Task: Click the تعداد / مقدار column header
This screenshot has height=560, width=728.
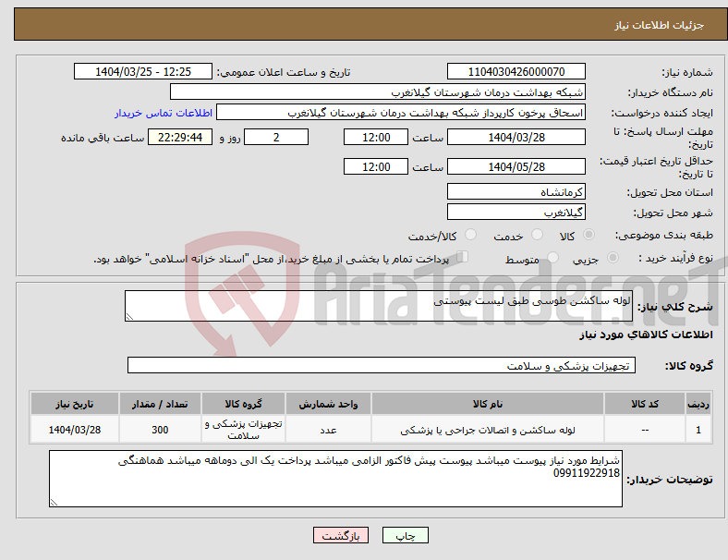Action: tap(160, 404)
